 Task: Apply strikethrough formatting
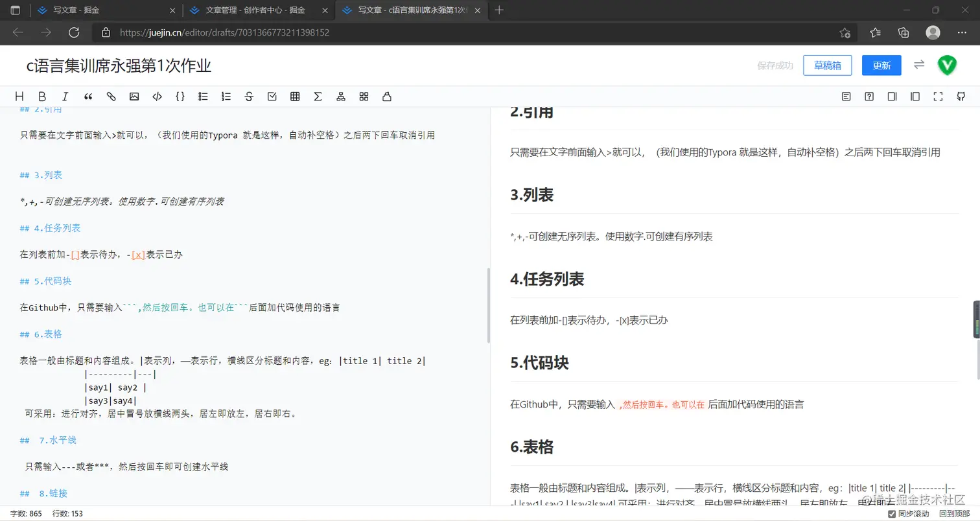coord(249,97)
